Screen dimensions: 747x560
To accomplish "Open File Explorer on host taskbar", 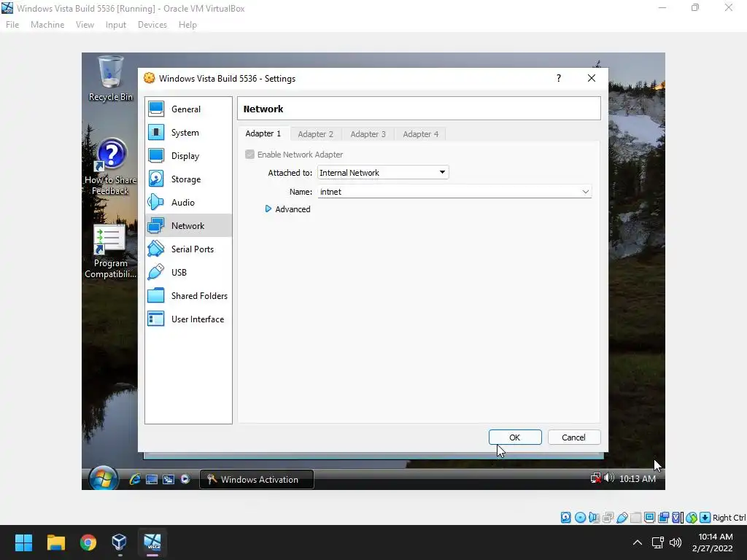I will click(55, 542).
